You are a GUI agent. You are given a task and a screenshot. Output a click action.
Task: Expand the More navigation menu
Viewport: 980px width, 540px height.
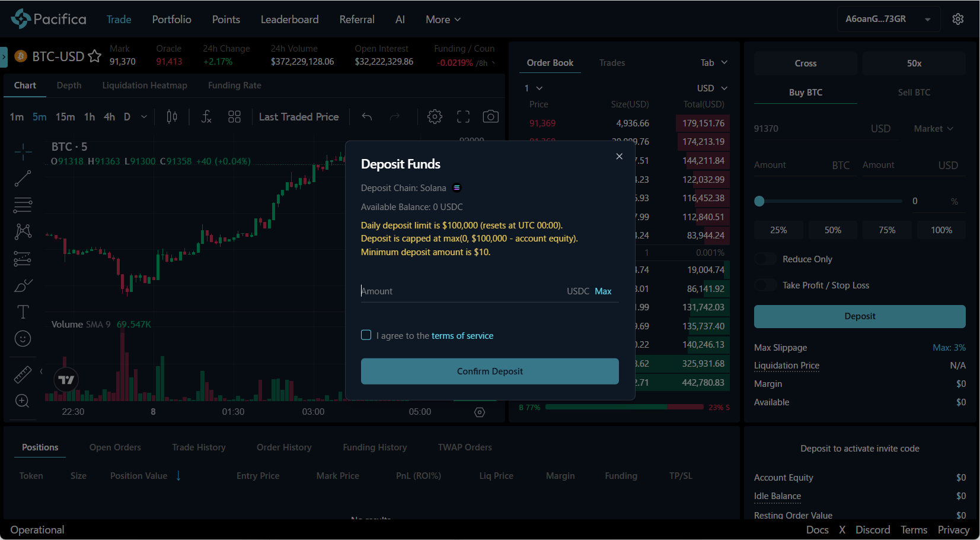point(443,20)
